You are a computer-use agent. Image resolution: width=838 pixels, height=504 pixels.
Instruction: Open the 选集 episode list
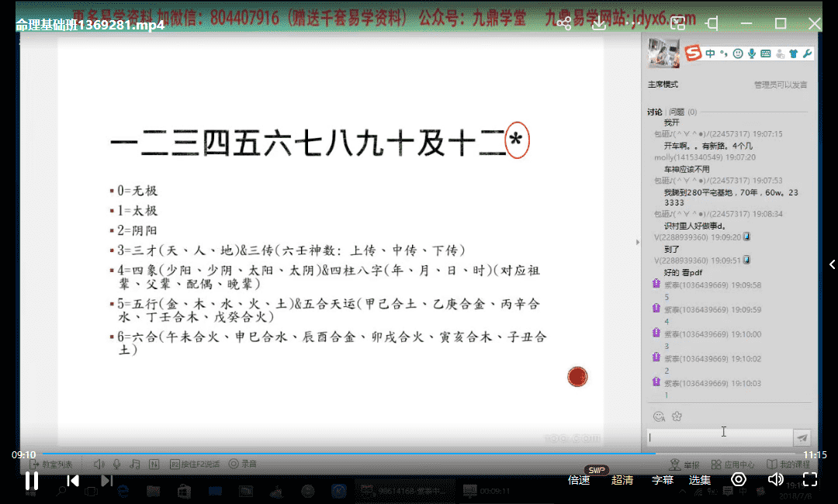[700, 480]
